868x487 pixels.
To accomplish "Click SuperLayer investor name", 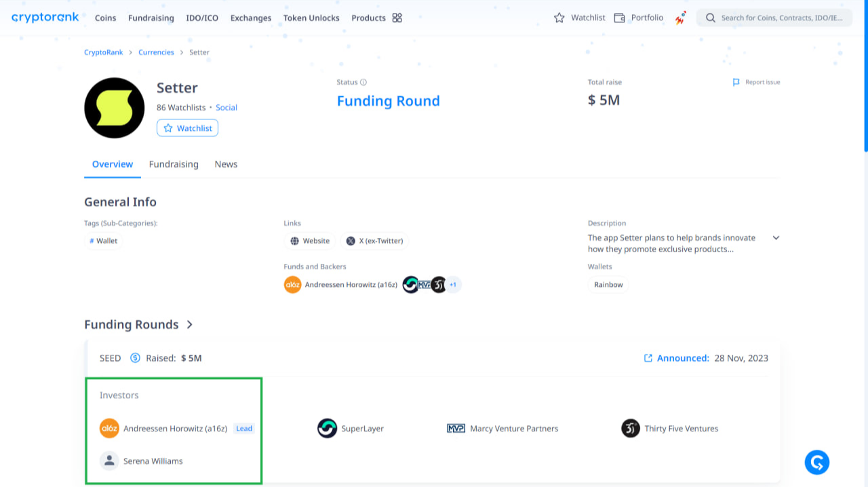I will (362, 429).
